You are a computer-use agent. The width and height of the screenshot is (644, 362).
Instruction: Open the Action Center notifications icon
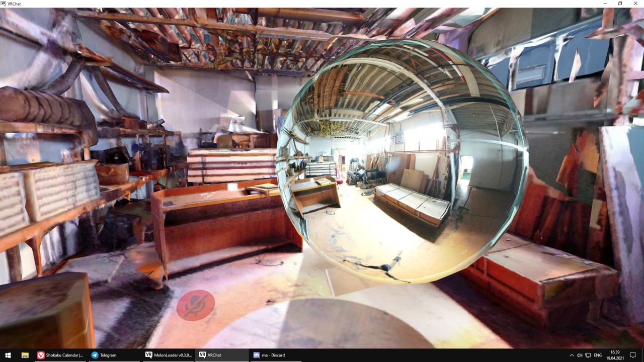click(633, 355)
